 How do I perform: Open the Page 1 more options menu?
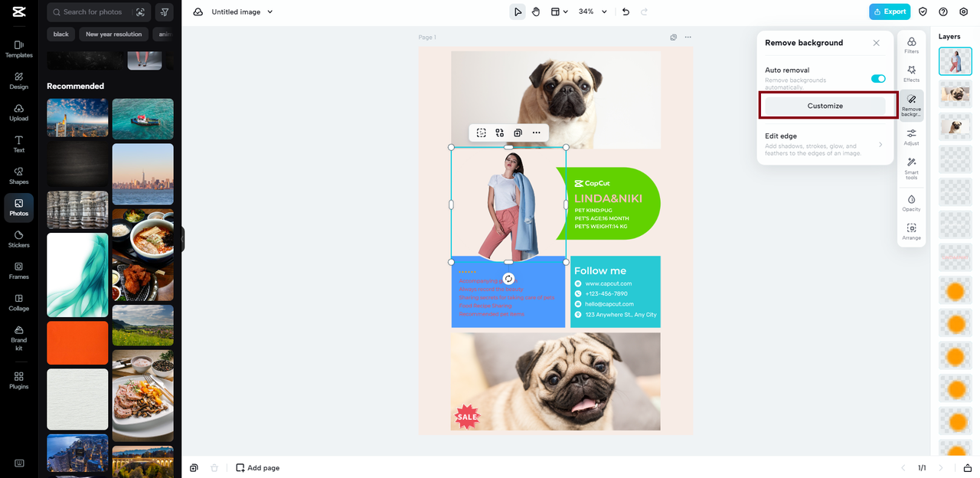coord(688,37)
